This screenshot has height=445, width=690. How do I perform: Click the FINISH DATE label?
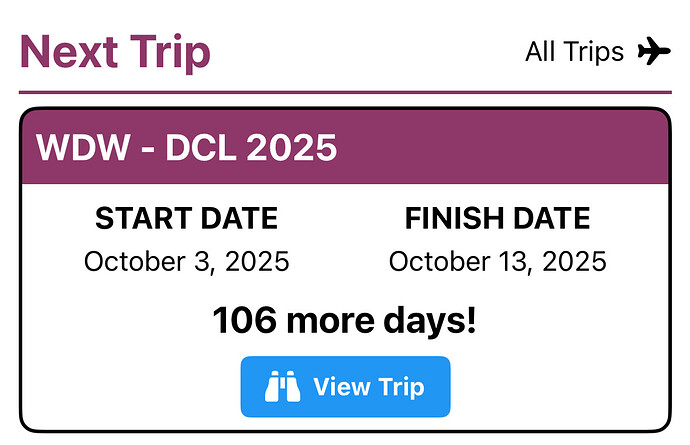[x=497, y=218]
